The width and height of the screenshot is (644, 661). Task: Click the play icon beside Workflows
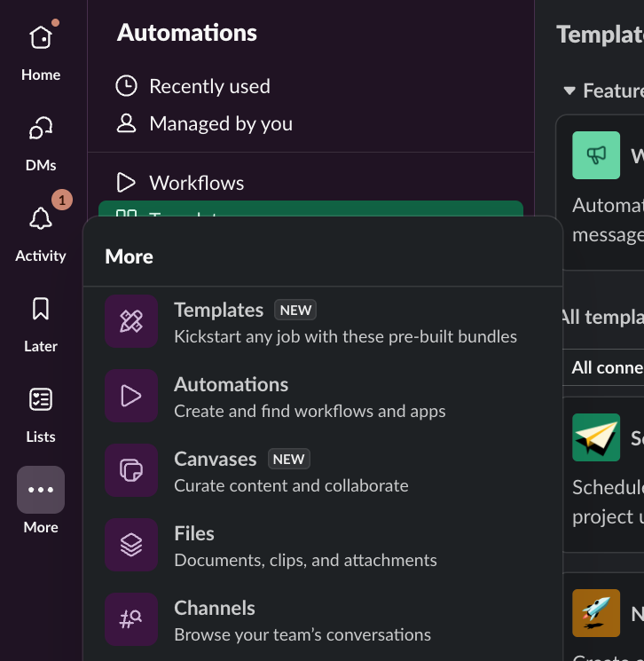(x=126, y=183)
